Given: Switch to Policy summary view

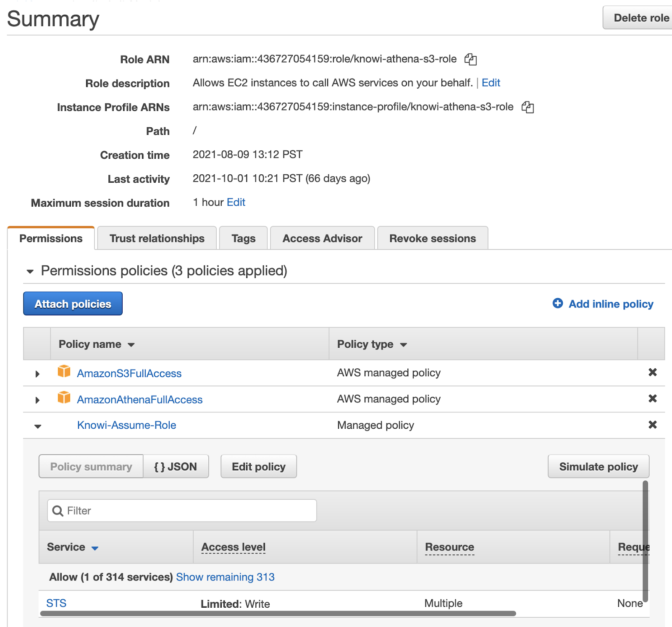Looking at the screenshot, I should pos(91,467).
